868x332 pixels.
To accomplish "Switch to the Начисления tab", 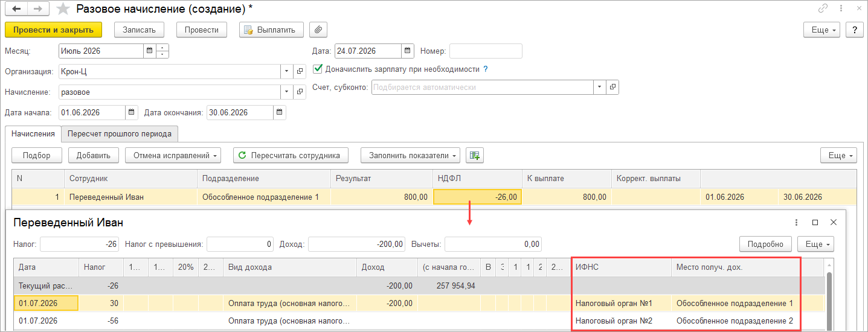I will pyautogui.click(x=33, y=133).
